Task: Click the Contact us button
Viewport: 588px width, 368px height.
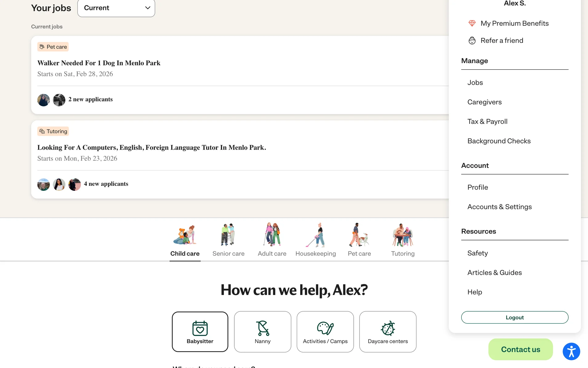Action: click(520, 349)
